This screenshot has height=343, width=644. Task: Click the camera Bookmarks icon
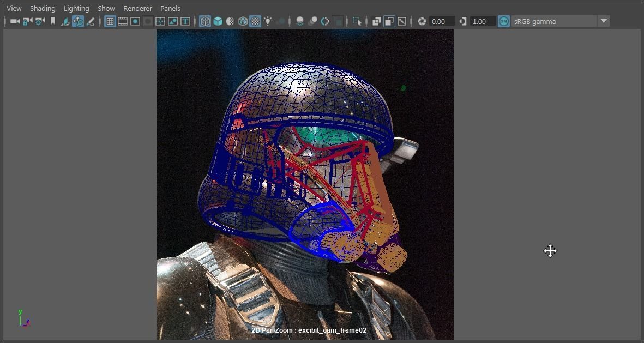click(52, 21)
